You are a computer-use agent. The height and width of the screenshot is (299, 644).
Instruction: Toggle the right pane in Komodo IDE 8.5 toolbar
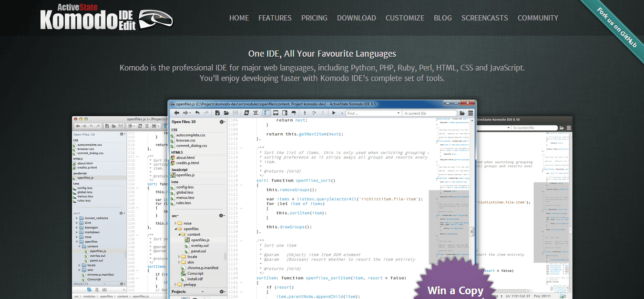[285, 113]
